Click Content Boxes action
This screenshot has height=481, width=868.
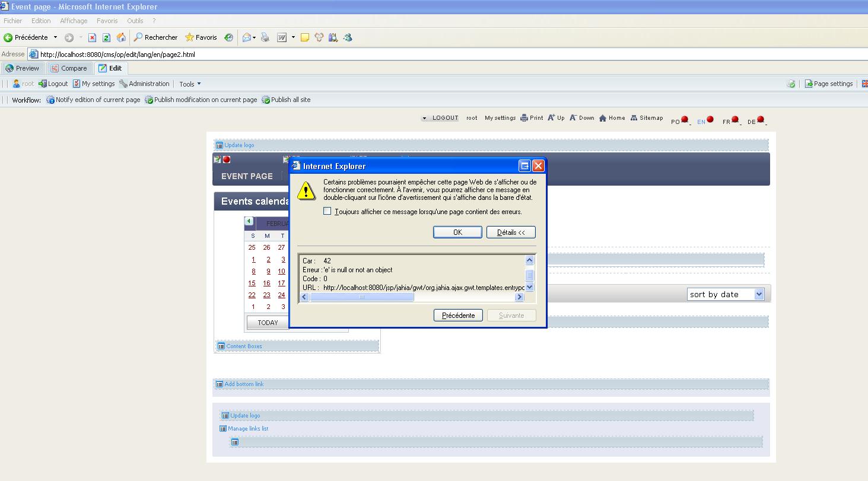point(240,346)
